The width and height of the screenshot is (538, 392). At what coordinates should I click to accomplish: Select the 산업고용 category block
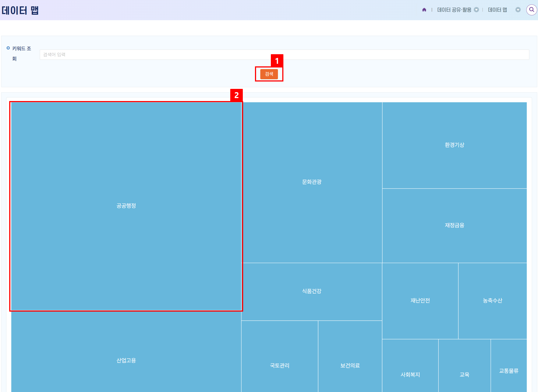[126, 360]
